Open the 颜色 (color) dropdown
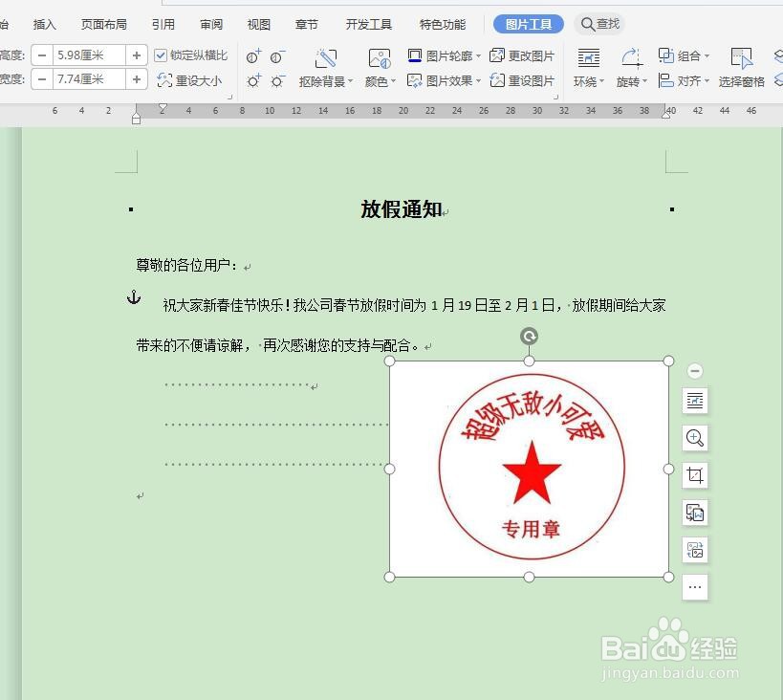This screenshot has height=700, width=783. 379,80
